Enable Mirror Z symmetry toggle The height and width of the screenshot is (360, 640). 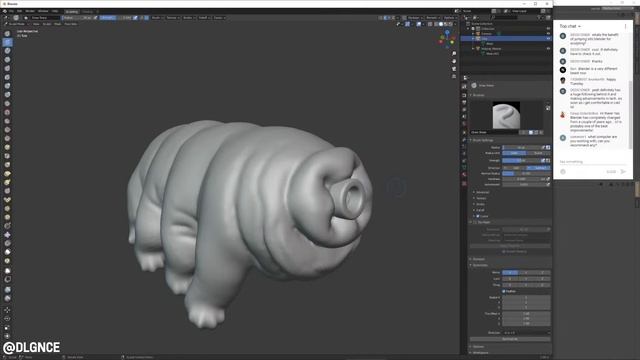tap(542, 272)
